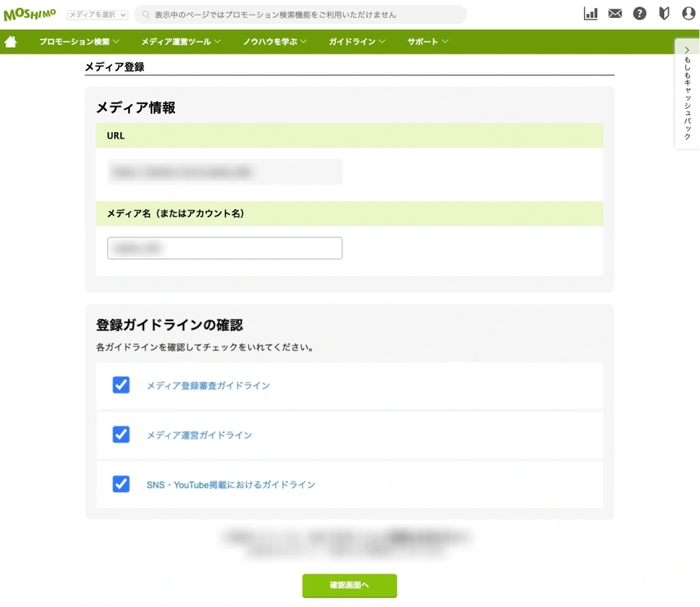The height and width of the screenshot is (607, 700).
Task: Open SNS・YouTube掲載におけるガイドライン link
Action: point(231,485)
